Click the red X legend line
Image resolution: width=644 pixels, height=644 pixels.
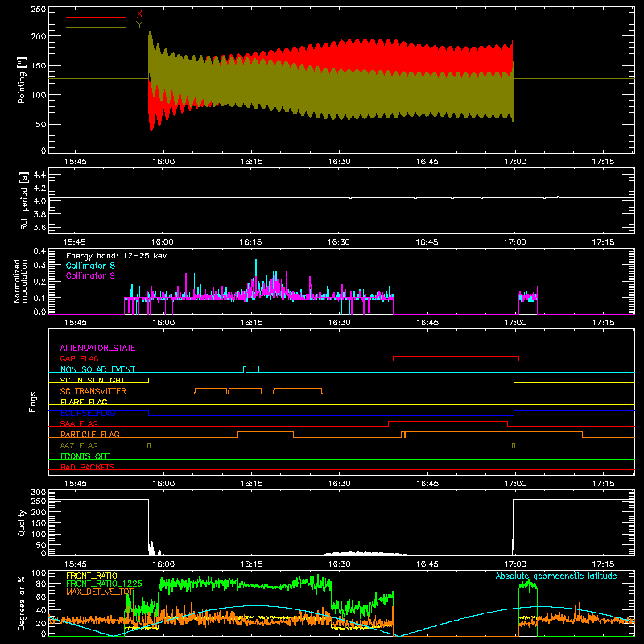click(x=96, y=17)
